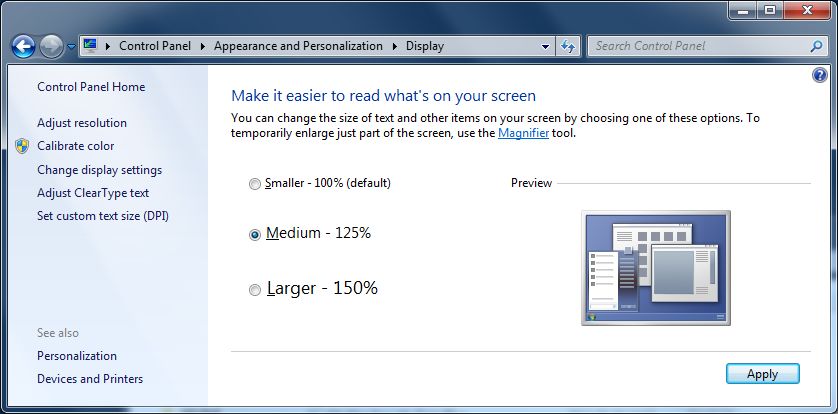Open Adjust resolution in the sidebar
838x414 pixels.
[x=82, y=123]
